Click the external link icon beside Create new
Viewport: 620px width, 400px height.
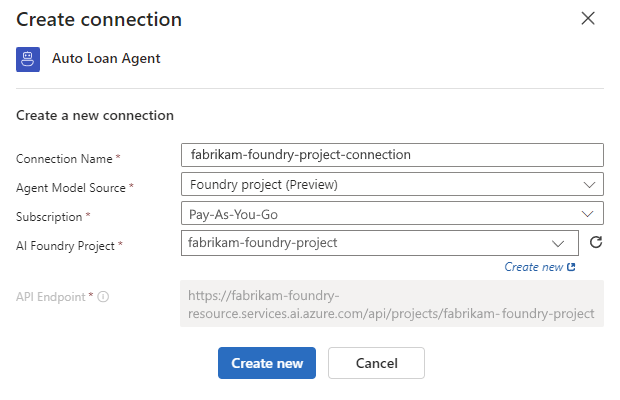[571, 267]
